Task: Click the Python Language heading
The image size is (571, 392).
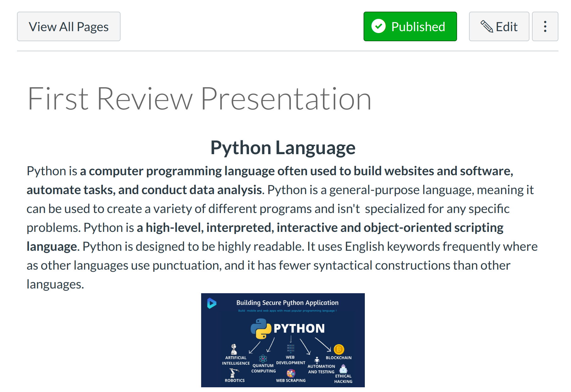Action: click(x=283, y=148)
